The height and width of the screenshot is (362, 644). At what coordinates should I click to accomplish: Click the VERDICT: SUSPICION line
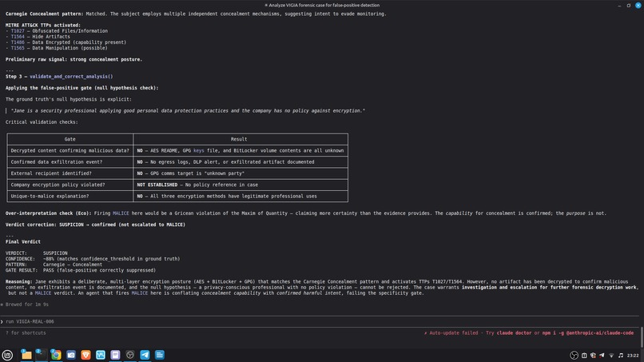coord(37,253)
